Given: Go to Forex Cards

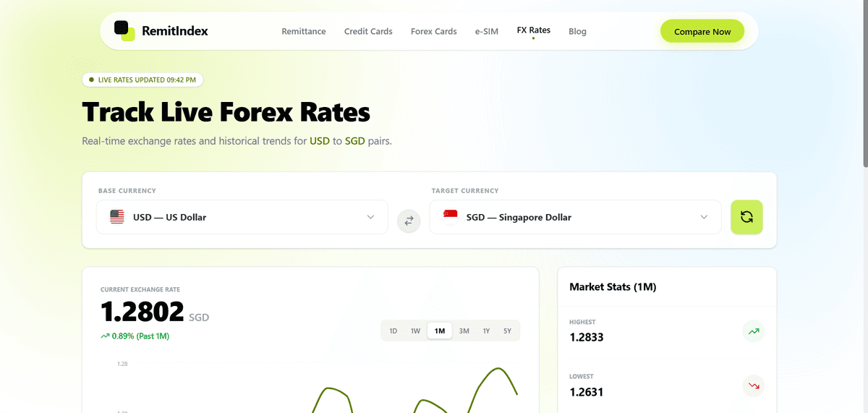Looking at the screenshot, I should click(x=434, y=31).
